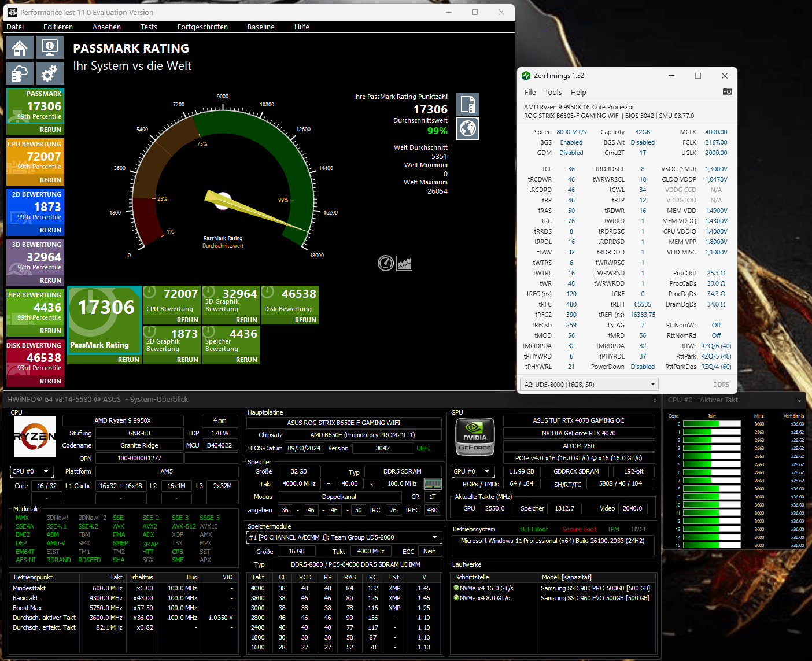Open the CPU #0 selector dropdown

coord(32,471)
